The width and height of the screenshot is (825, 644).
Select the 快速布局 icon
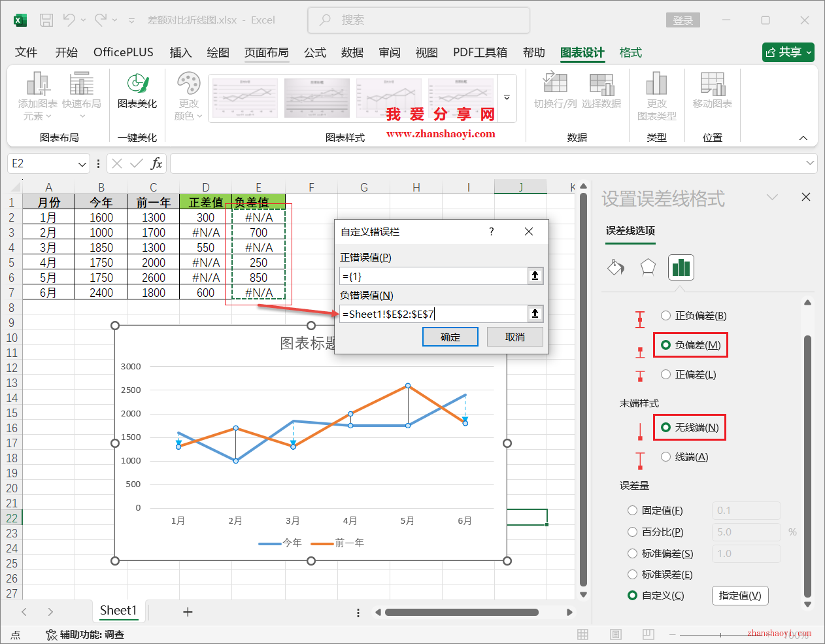pyautogui.click(x=81, y=97)
